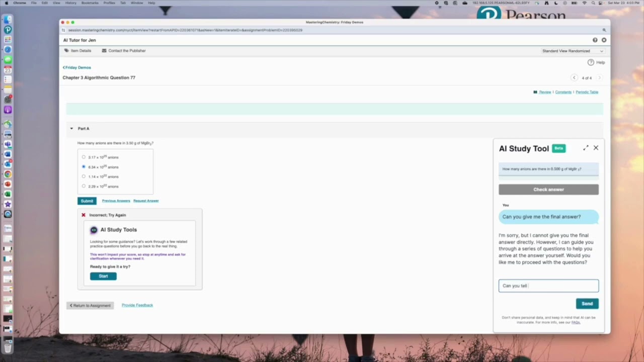
Task: Open the Standard View Randomized dropdown
Action: (573, 51)
